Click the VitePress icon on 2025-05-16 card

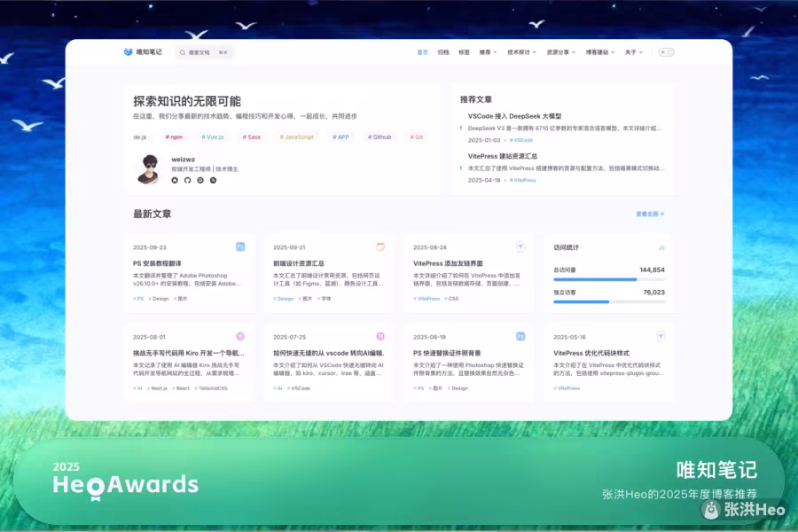pyautogui.click(x=661, y=337)
